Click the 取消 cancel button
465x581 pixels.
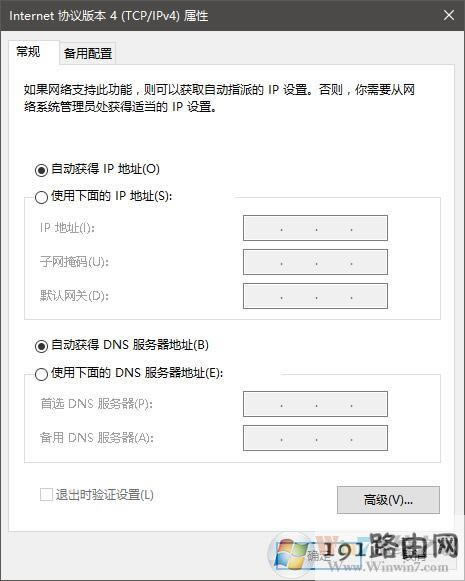(413, 555)
